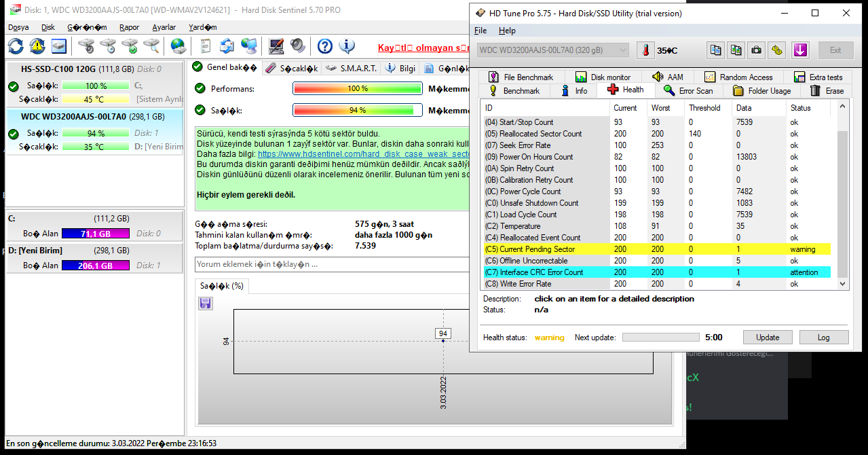Switch to S.M.A.R.T. tab in Sentinel
This screenshot has height=455, width=868.
[x=351, y=68]
